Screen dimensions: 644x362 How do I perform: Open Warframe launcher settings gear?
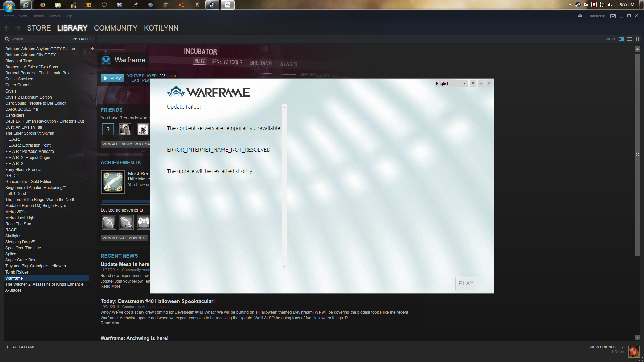[x=473, y=83]
